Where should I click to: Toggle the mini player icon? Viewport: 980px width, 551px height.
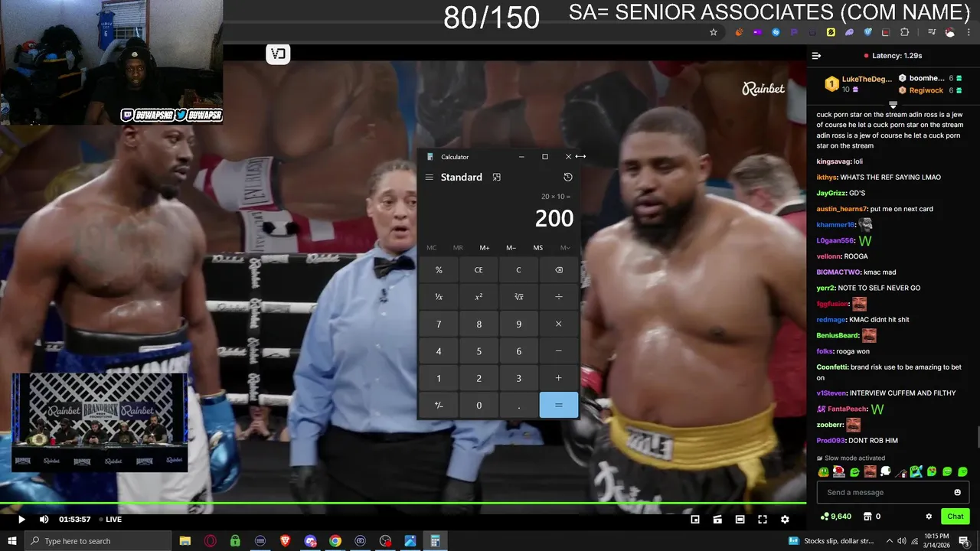695,520
